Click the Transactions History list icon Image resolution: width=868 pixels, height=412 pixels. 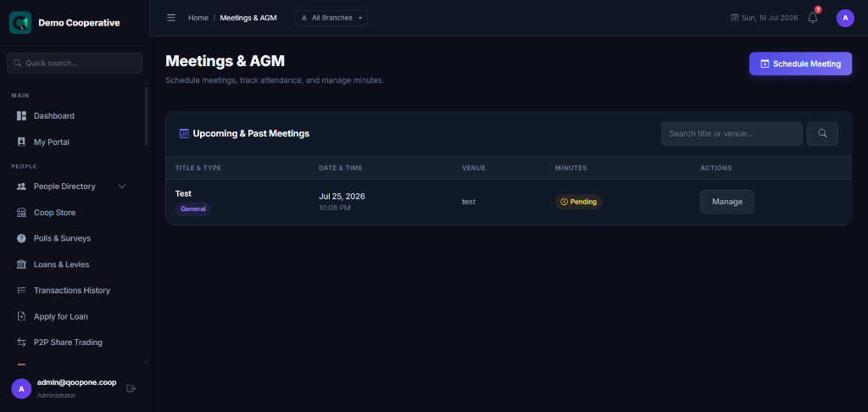pyautogui.click(x=21, y=290)
